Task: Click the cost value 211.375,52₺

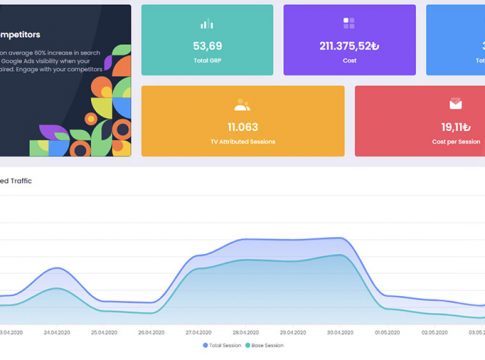Action: point(349,46)
